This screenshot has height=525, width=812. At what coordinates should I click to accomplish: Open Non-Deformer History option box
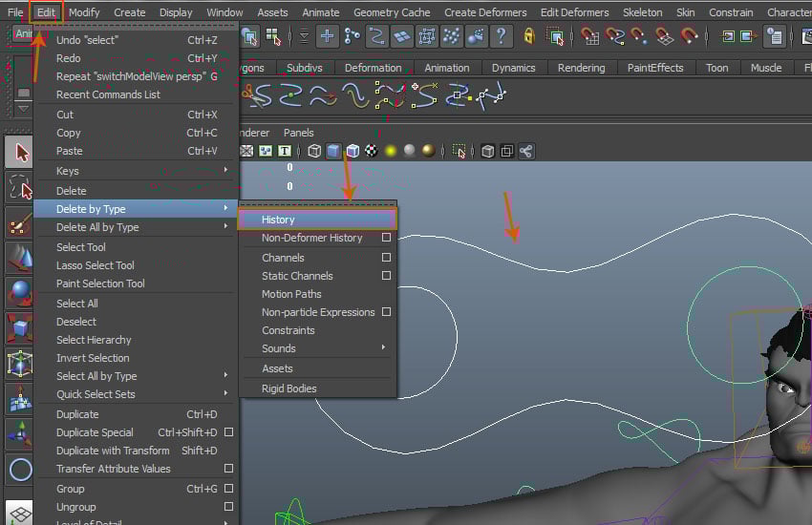tap(387, 238)
